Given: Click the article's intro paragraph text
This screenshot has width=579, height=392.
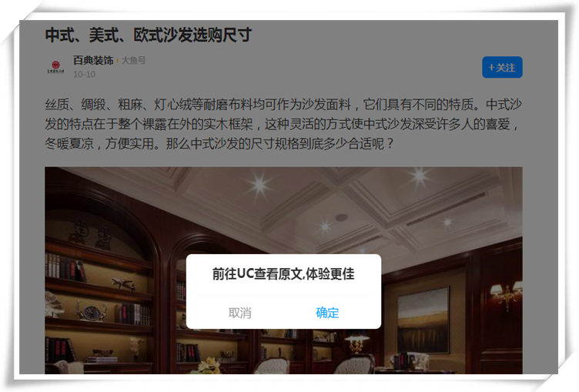Looking at the screenshot, I should coord(283,124).
